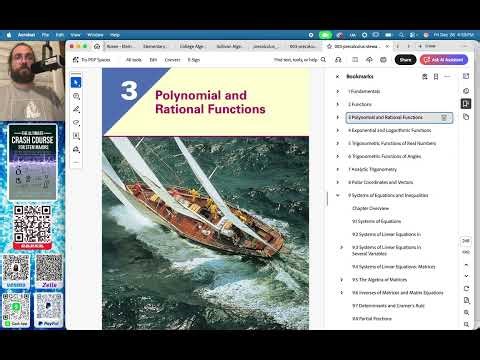Click the Share button
The image size is (480, 360).
click(x=405, y=60)
